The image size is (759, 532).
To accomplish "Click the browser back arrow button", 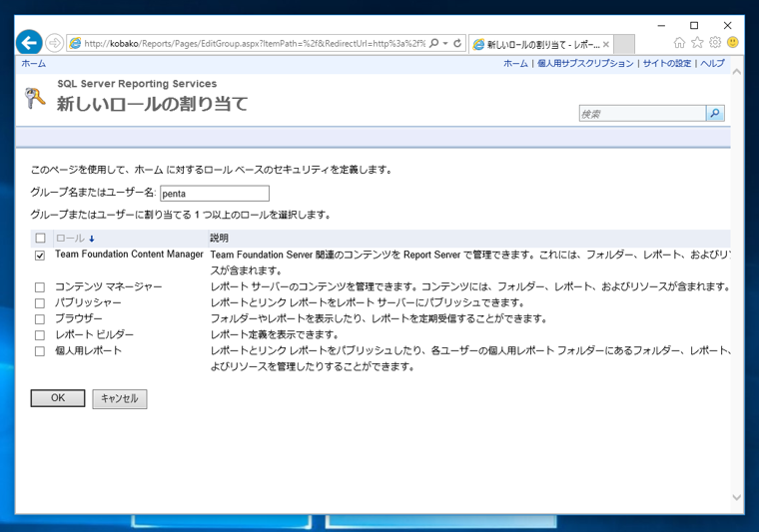I will [x=29, y=43].
